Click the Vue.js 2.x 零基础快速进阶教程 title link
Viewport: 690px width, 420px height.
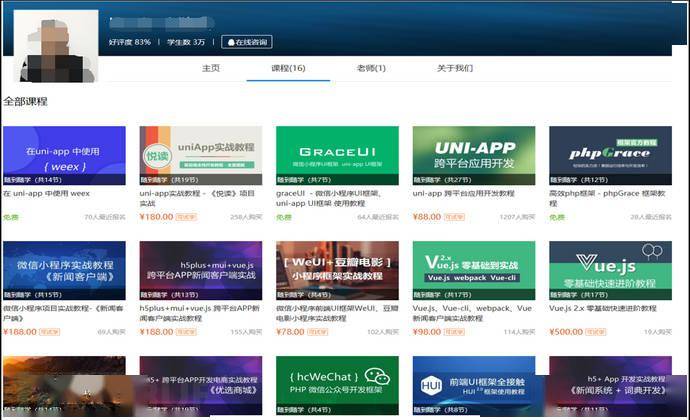(x=603, y=308)
